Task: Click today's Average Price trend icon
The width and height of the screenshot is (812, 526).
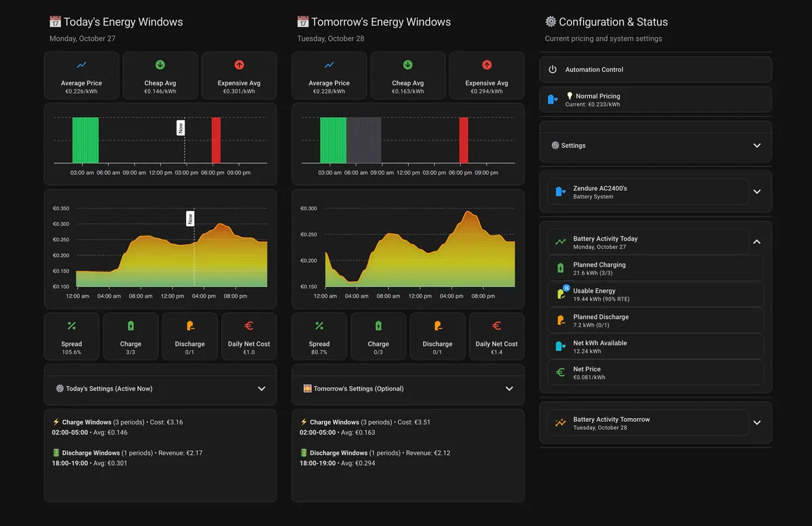Action: click(x=81, y=65)
